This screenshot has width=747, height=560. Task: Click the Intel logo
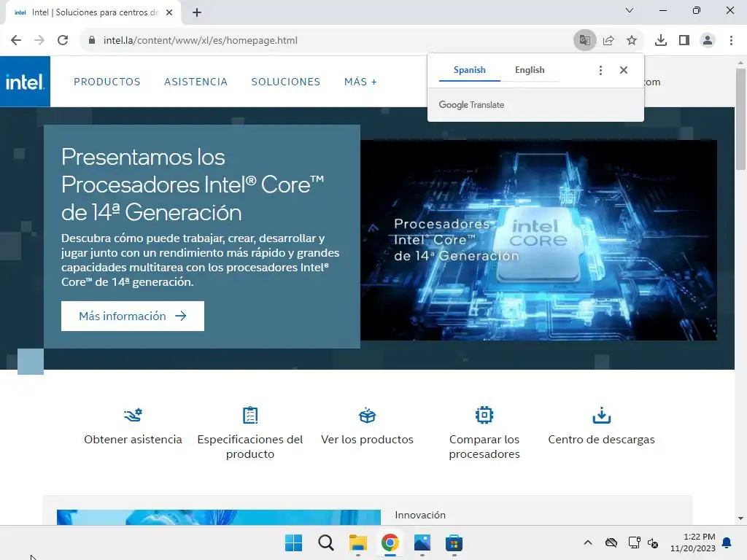coord(25,82)
